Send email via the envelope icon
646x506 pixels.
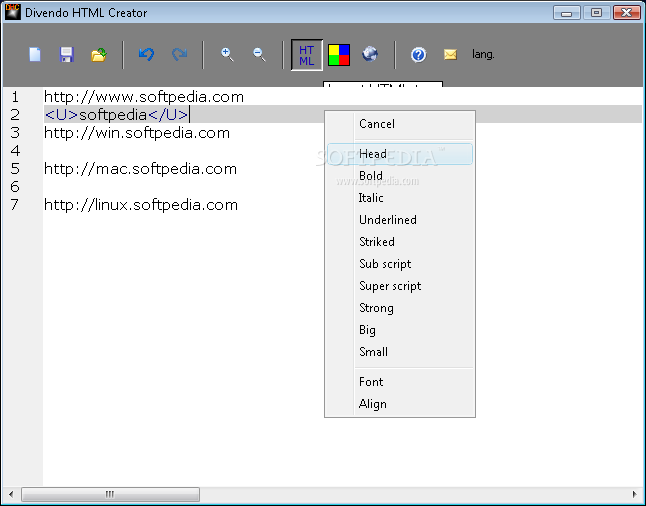point(450,54)
